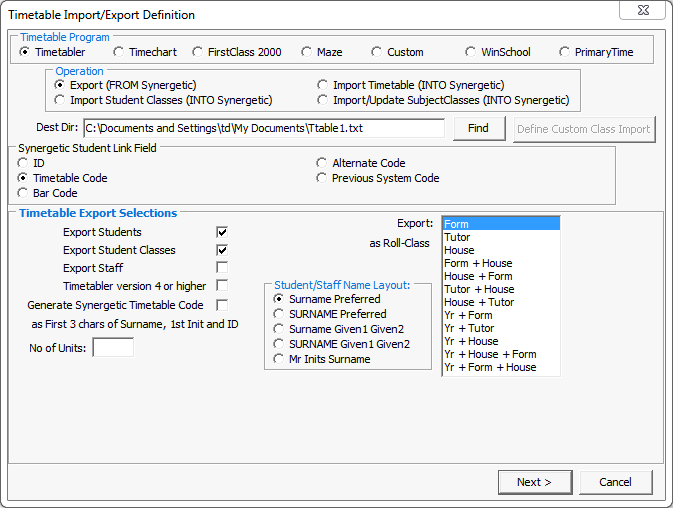Toggle Export Student Classes checkbox

pos(222,250)
